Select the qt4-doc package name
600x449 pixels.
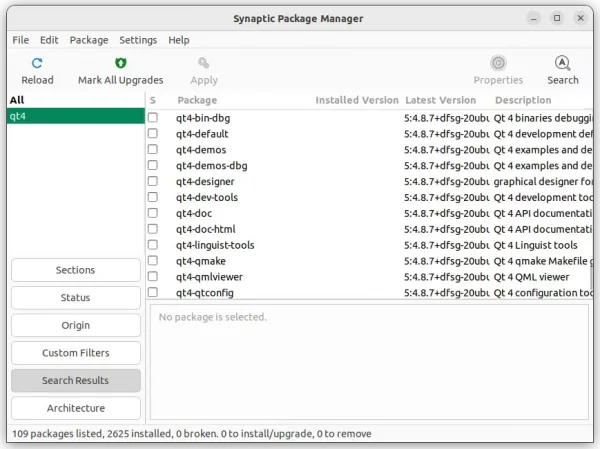(x=194, y=213)
